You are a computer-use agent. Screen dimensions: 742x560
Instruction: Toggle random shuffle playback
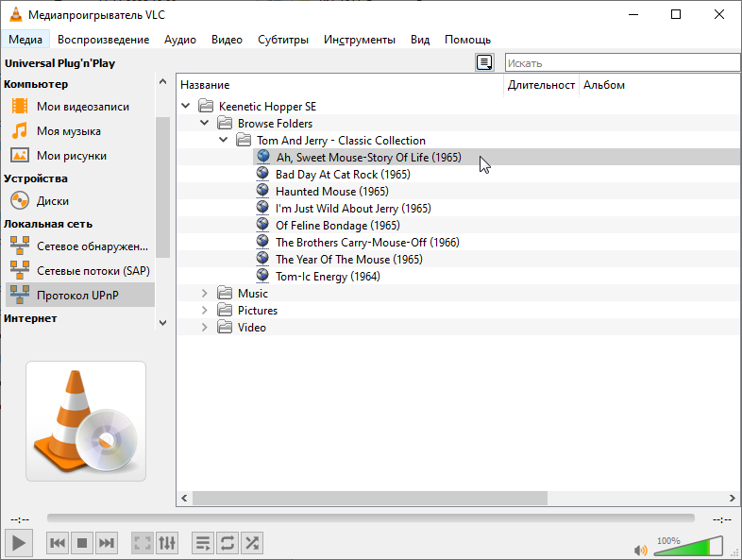(x=252, y=542)
